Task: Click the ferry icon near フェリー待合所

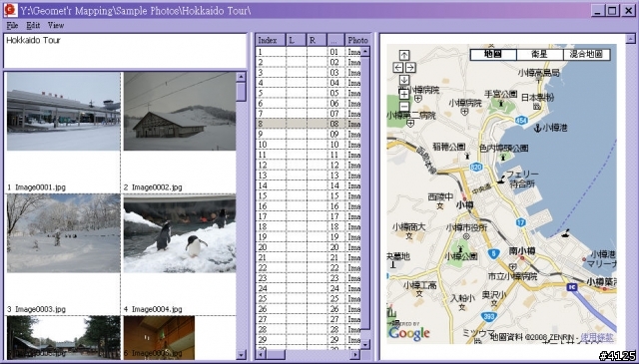Action: [x=501, y=179]
